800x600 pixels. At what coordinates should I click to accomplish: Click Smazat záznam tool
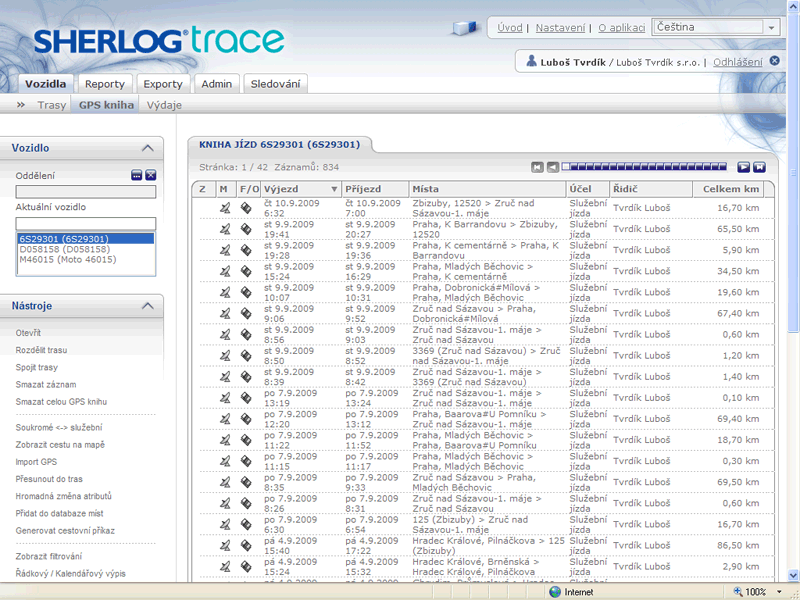pyautogui.click(x=46, y=384)
